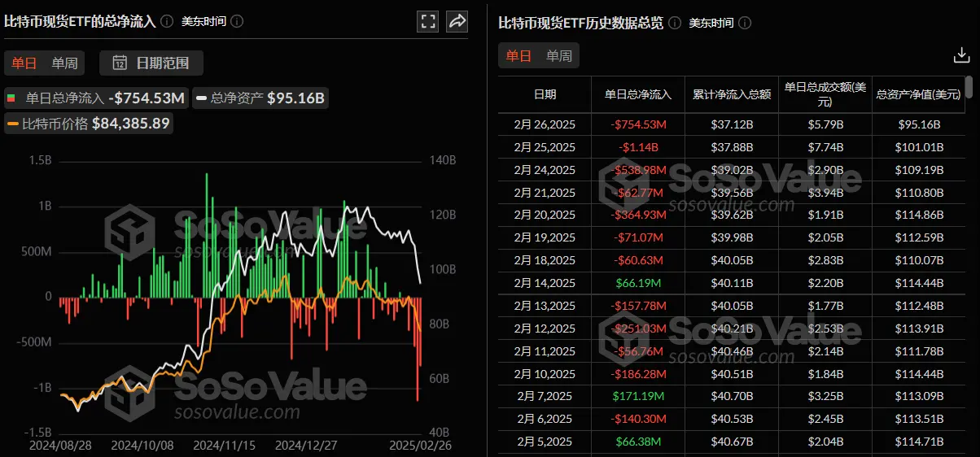
Task: Open fullscreen view of the net inflow chart
Action: [x=428, y=21]
